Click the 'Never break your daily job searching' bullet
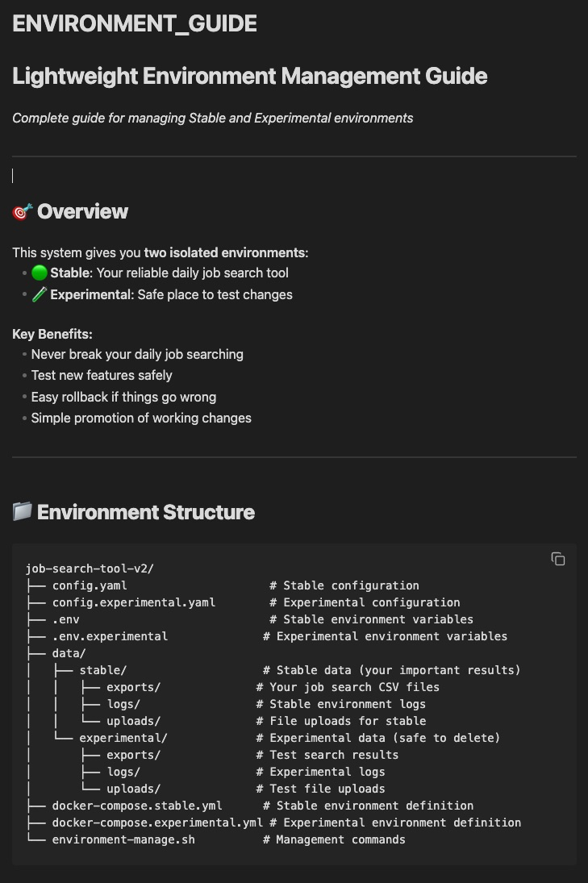The width and height of the screenshot is (588, 883). pos(137,355)
